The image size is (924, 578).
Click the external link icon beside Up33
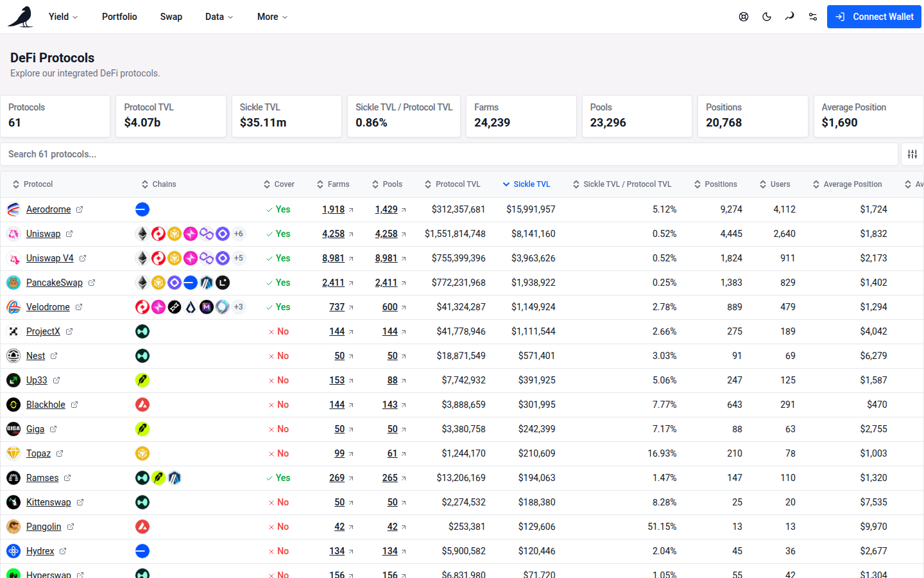pos(56,380)
